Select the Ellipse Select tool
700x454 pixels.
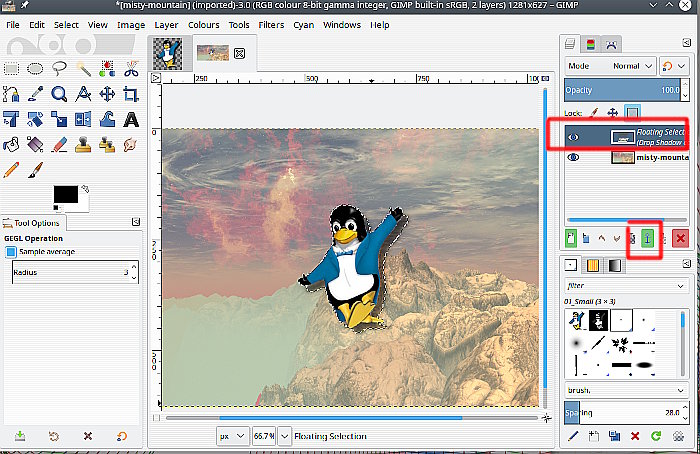point(35,69)
